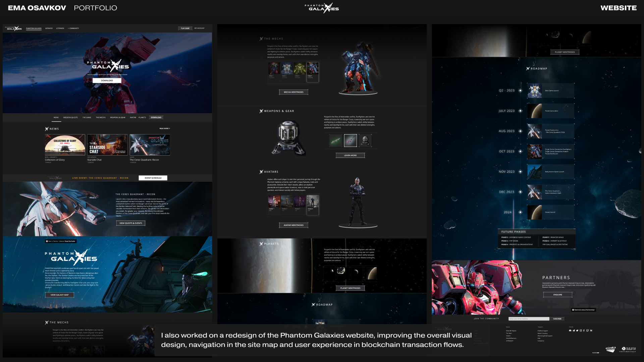644x362 pixels.
Task: Click the 2024 roadmap marker
Action: click(x=520, y=212)
